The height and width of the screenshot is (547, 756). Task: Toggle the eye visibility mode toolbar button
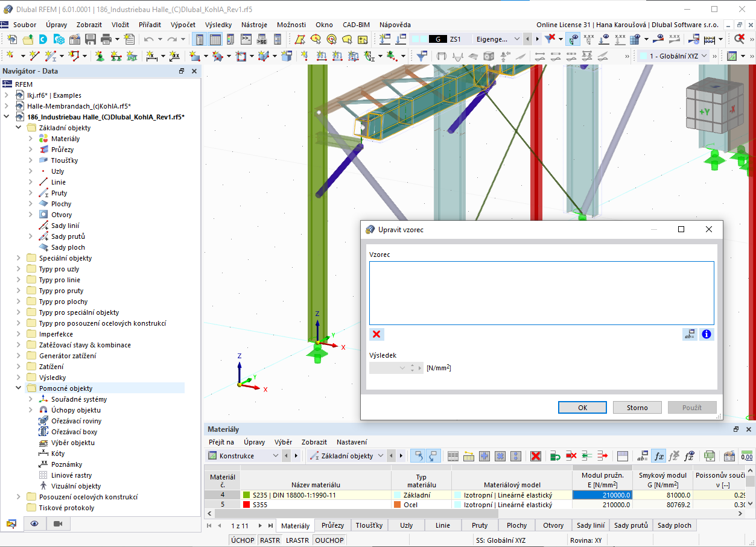point(572,39)
